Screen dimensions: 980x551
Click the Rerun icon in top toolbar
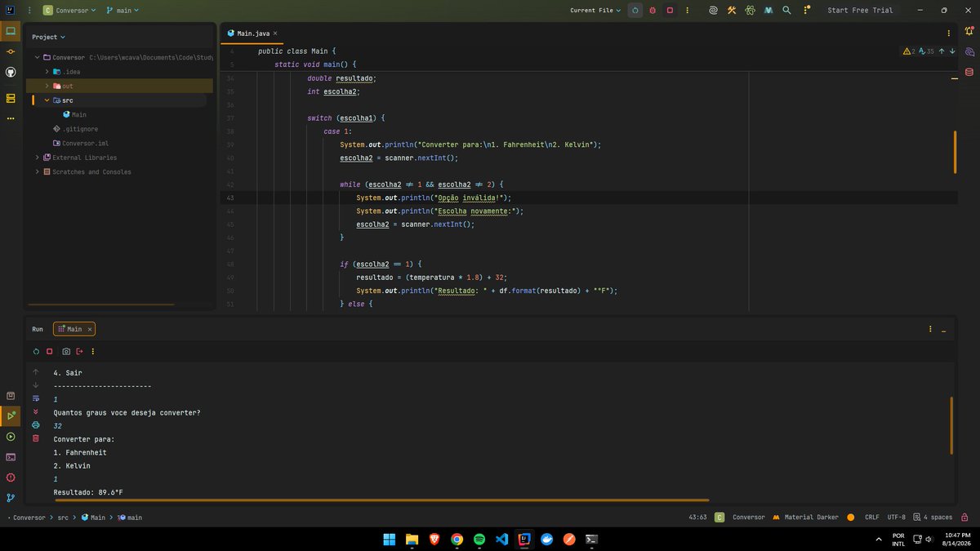pyautogui.click(x=635, y=11)
